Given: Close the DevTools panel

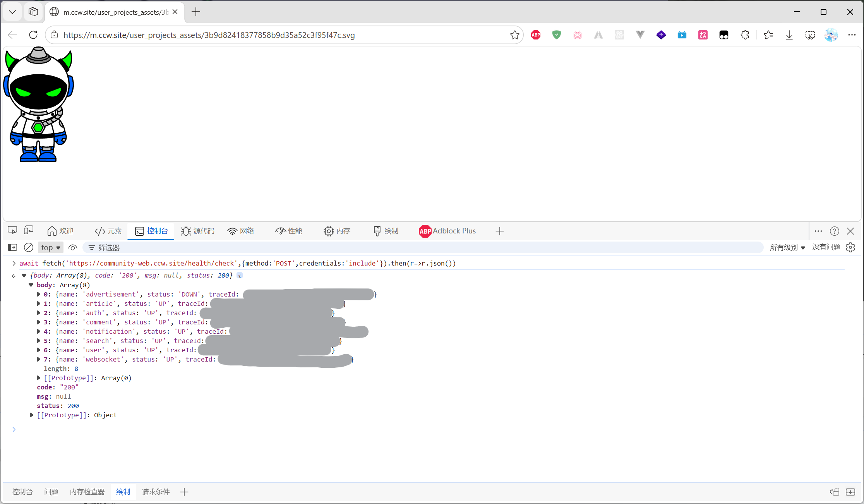Looking at the screenshot, I should point(850,231).
